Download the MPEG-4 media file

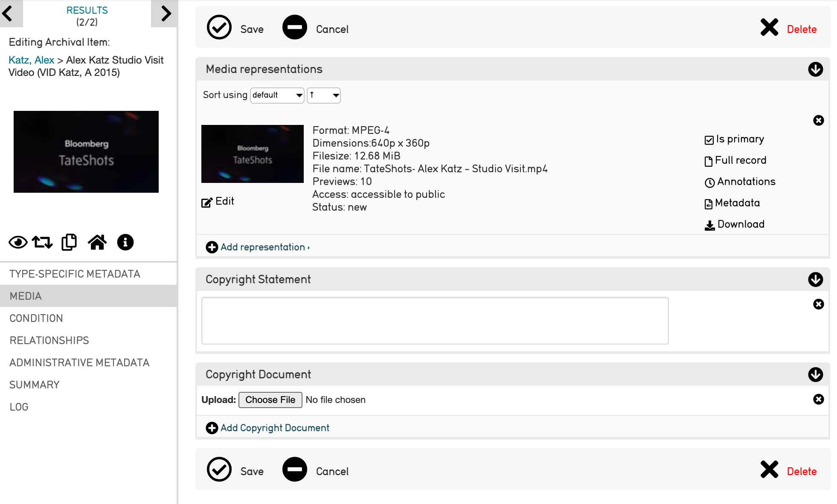point(735,225)
